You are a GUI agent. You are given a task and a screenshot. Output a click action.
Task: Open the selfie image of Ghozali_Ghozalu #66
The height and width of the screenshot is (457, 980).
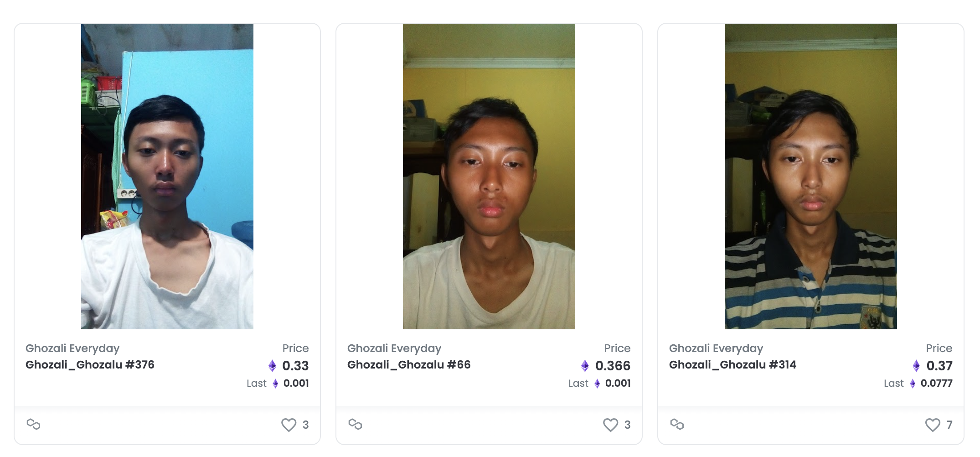click(x=489, y=177)
